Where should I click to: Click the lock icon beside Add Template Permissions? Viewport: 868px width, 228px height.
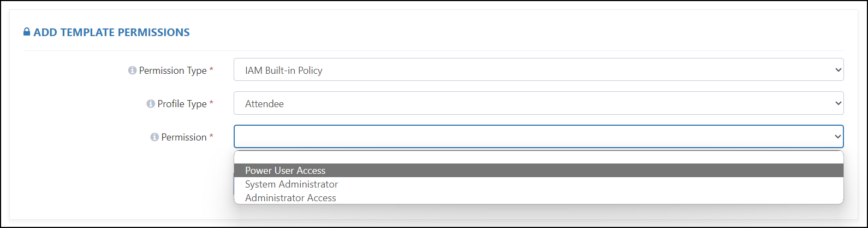pyautogui.click(x=27, y=32)
